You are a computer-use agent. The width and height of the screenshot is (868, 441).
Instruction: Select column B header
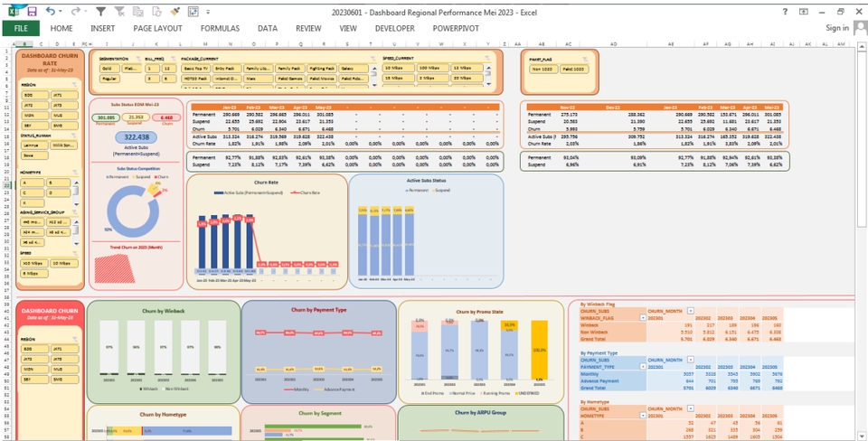pyautogui.click(x=25, y=43)
